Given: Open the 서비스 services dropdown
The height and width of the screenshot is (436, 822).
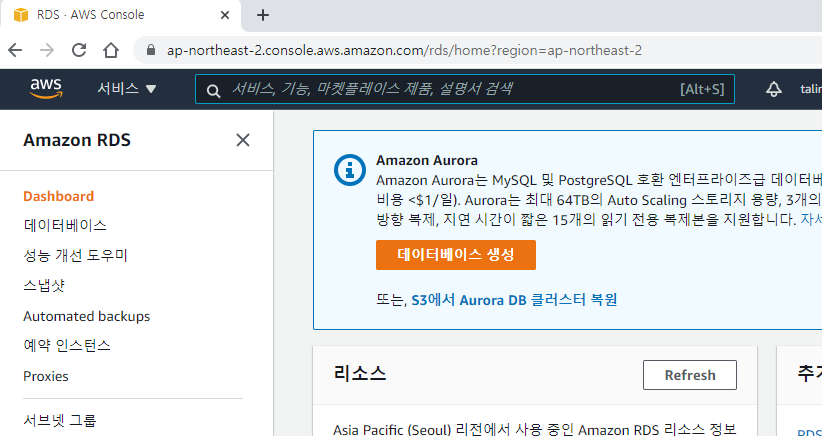Looking at the screenshot, I should 126,89.
